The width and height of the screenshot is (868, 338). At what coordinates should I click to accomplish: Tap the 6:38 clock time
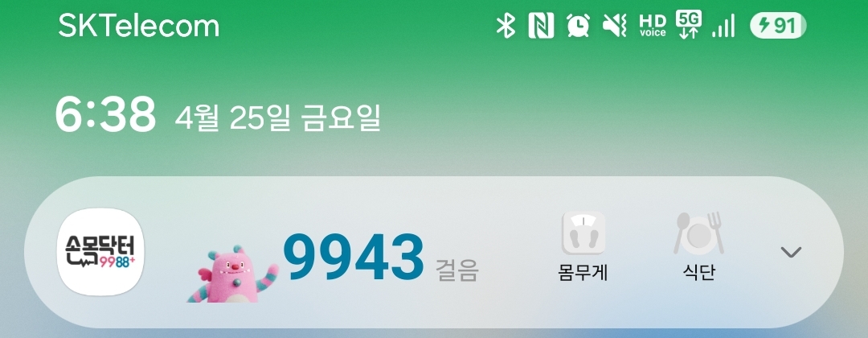point(106,115)
